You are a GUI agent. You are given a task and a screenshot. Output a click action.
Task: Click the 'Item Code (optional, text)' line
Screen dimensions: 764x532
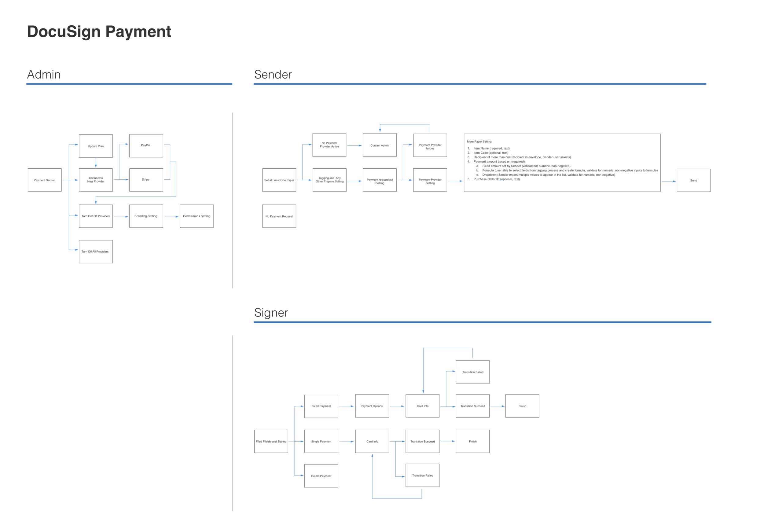pyautogui.click(x=491, y=153)
